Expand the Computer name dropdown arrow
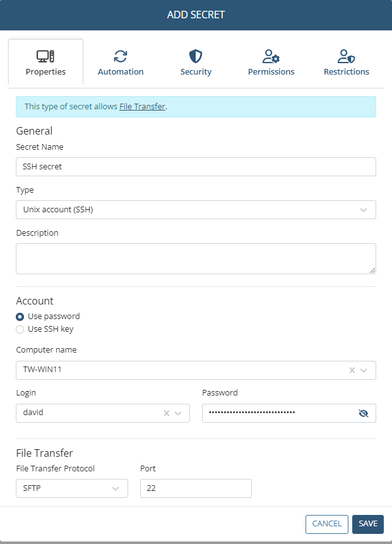 tap(364, 370)
